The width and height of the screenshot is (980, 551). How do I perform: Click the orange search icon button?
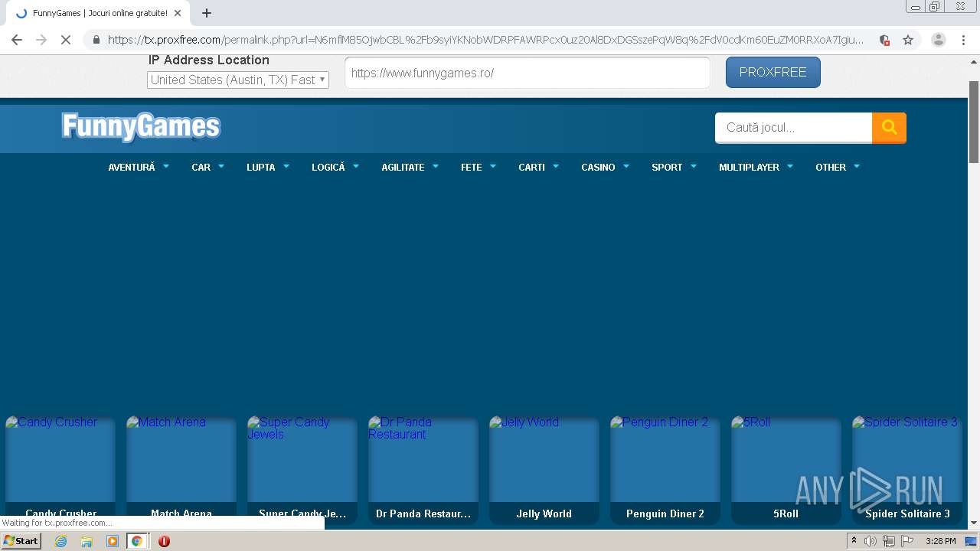point(889,128)
